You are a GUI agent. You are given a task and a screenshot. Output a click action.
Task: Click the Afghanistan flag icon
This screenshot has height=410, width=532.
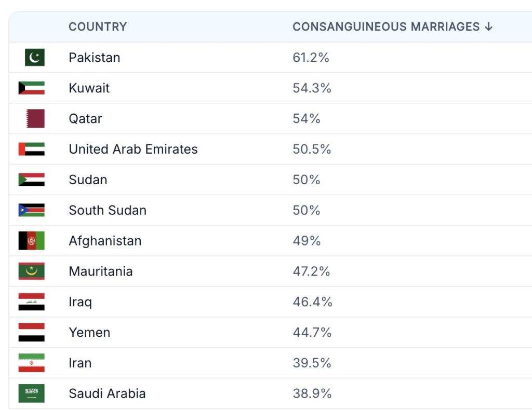click(32, 241)
